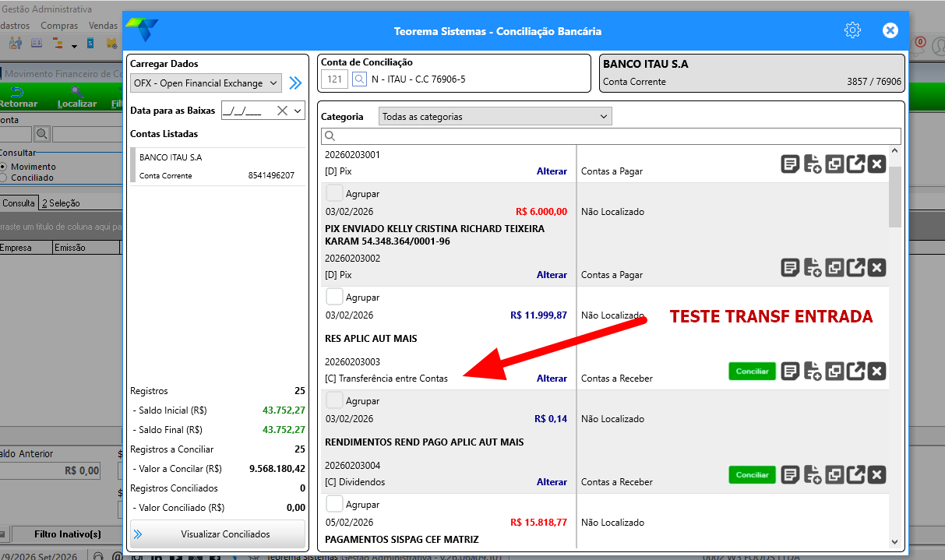The width and height of the screenshot is (945, 560).
Task: Tick Agrupar for the R$ 0,14 entry
Action: click(x=334, y=400)
